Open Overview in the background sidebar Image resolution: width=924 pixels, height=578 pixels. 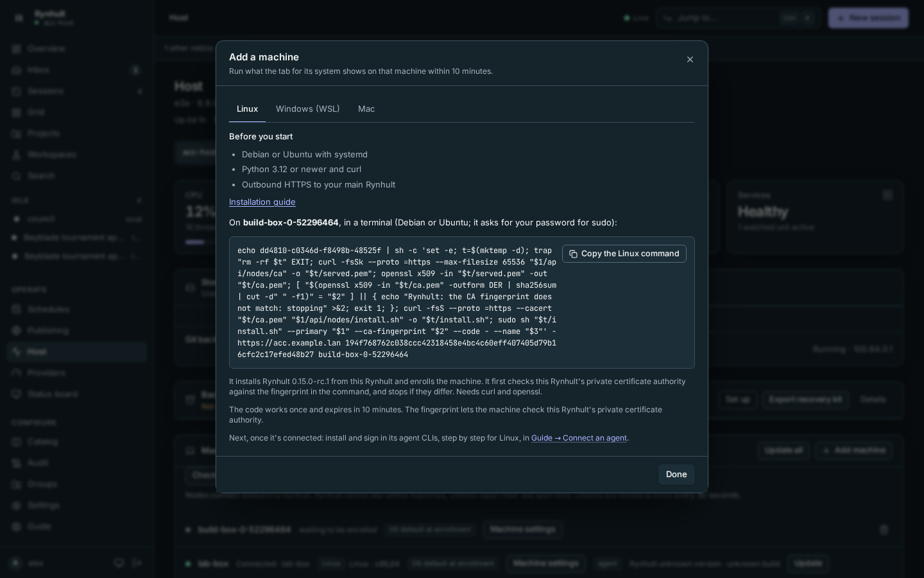coord(77,49)
